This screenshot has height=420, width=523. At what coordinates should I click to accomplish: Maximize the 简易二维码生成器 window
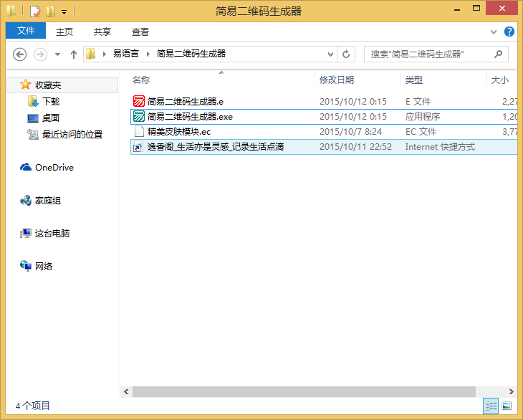476,9
